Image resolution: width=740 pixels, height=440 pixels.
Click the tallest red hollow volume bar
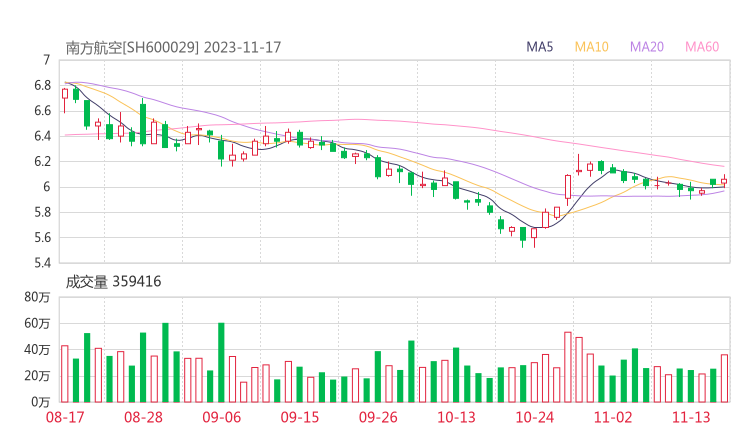[x=568, y=366]
